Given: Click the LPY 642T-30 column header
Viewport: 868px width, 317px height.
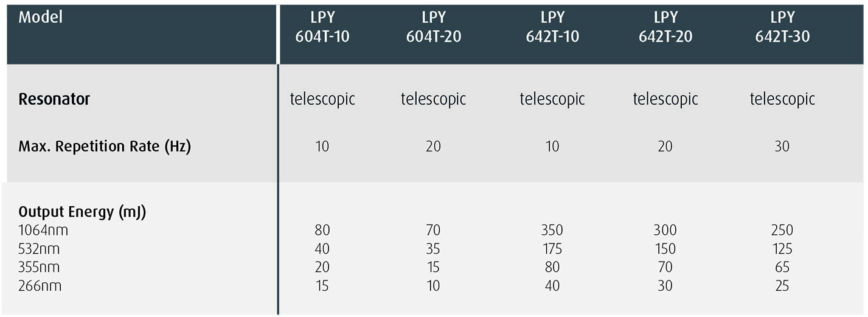Looking at the screenshot, I should (x=782, y=27).
